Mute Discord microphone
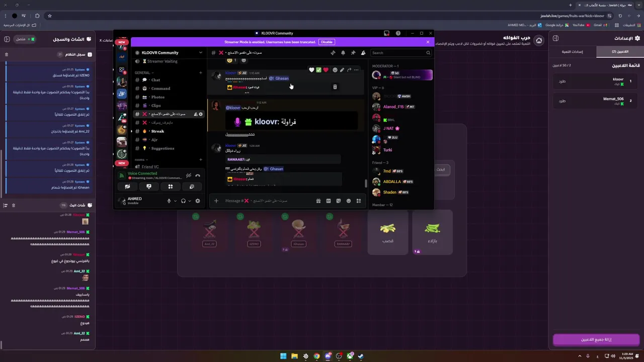Image resolution: width=644 pixels, height=362 pixels. coord(169,201)
